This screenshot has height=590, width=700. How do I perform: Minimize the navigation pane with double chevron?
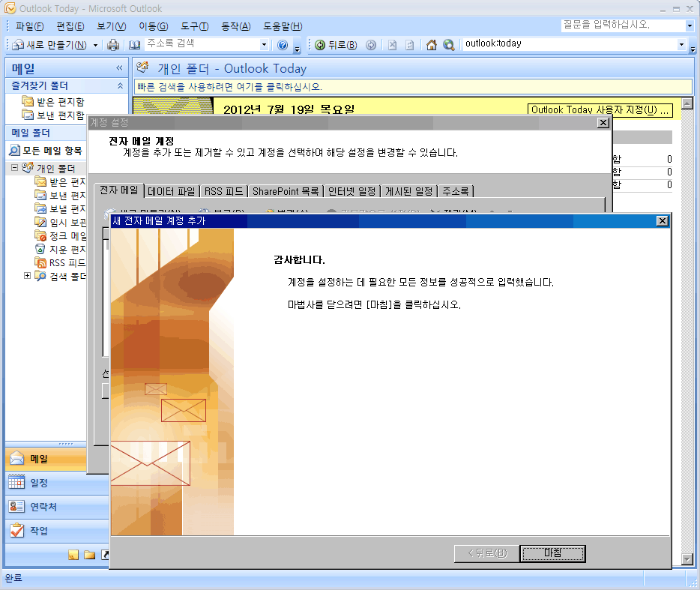119,68
